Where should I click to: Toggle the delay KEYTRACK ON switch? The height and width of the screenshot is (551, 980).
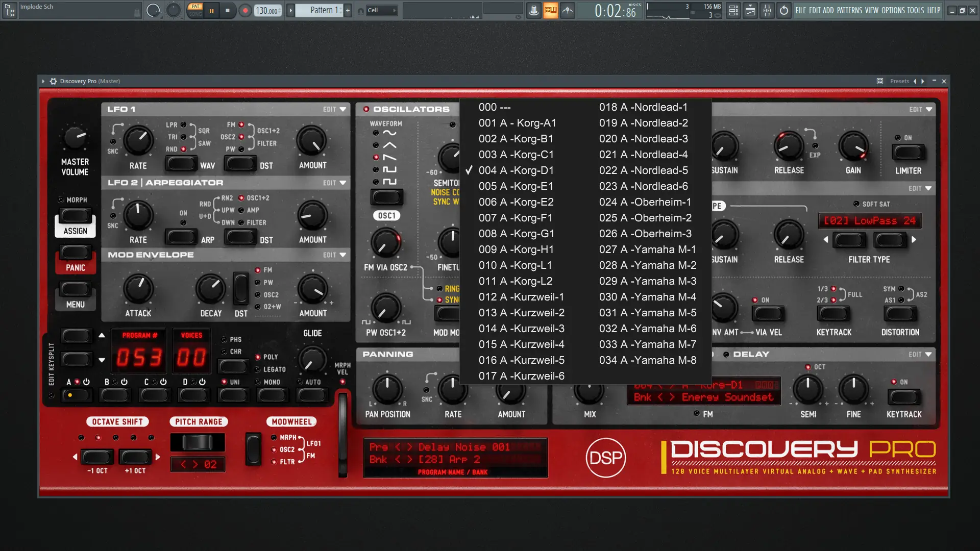(x=903, y=396)
